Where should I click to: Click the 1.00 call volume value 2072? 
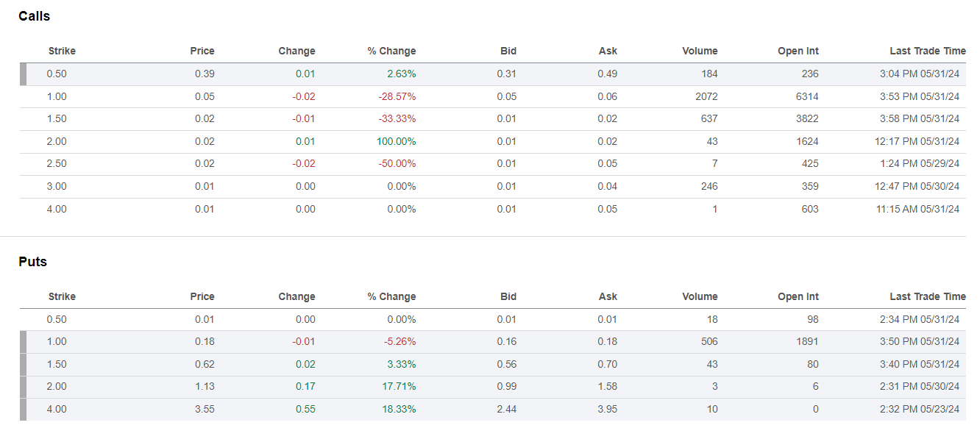(706, 96)
